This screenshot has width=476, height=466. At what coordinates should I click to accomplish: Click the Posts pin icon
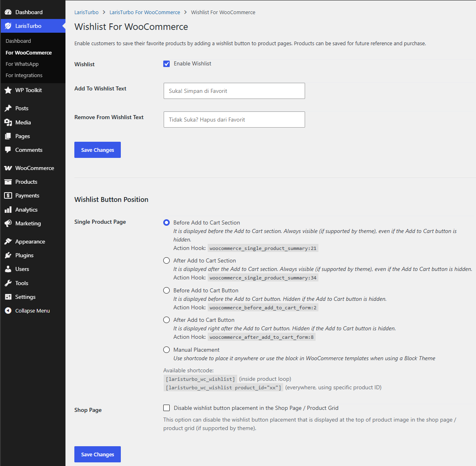8,108
